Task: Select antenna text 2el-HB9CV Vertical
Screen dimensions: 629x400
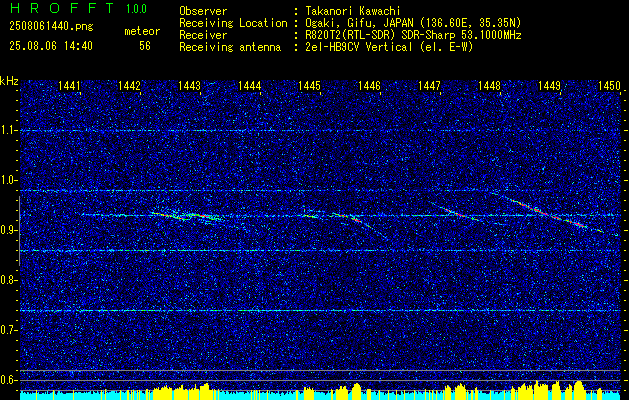Action: 358,47
